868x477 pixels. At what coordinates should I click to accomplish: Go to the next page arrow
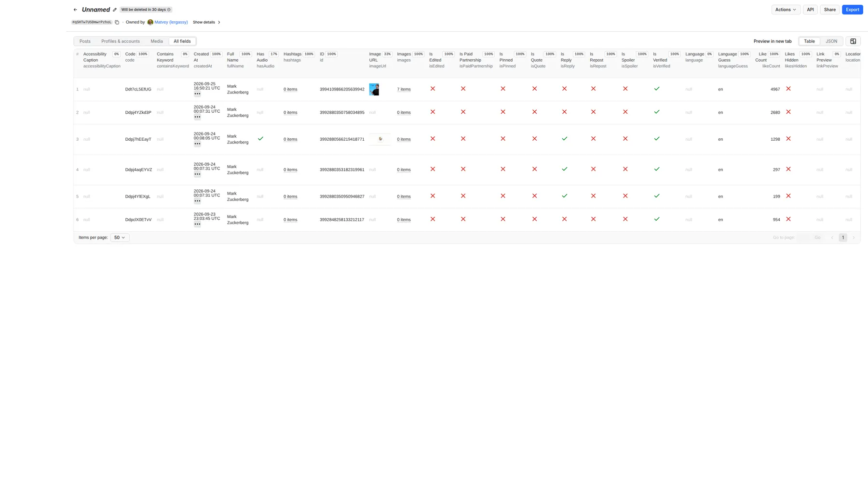point(854,238)
